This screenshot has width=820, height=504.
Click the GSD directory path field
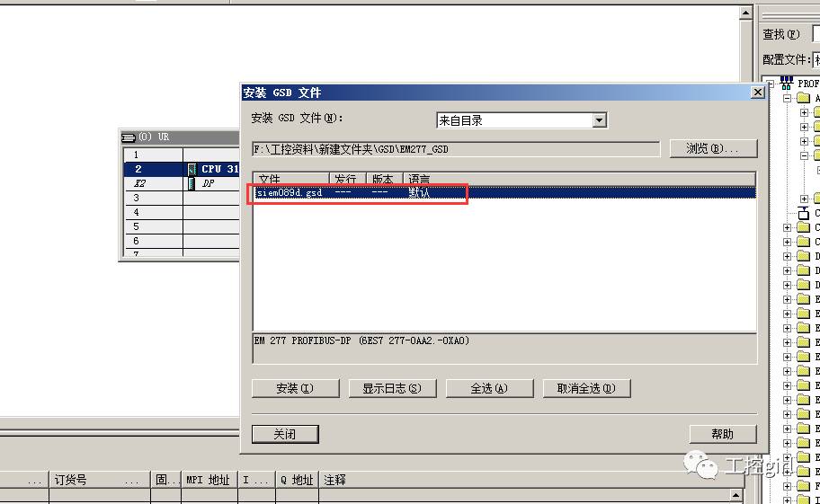(456, 149)
